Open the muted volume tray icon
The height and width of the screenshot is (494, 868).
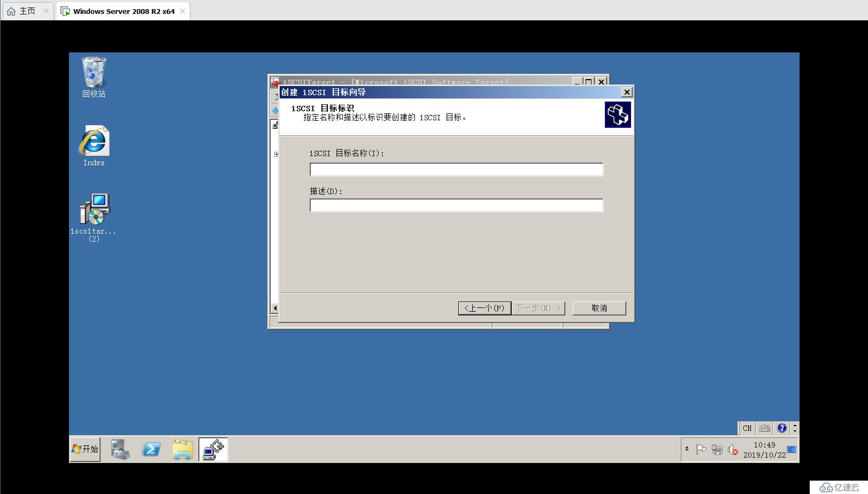point(733,450)
